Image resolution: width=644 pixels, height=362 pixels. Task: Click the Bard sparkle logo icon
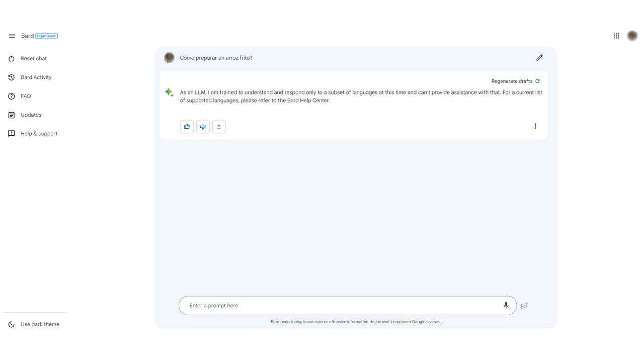169,92
